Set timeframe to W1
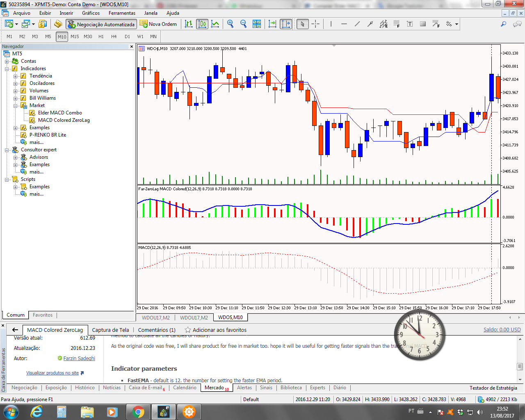The image size is (525, 420). 140,37
